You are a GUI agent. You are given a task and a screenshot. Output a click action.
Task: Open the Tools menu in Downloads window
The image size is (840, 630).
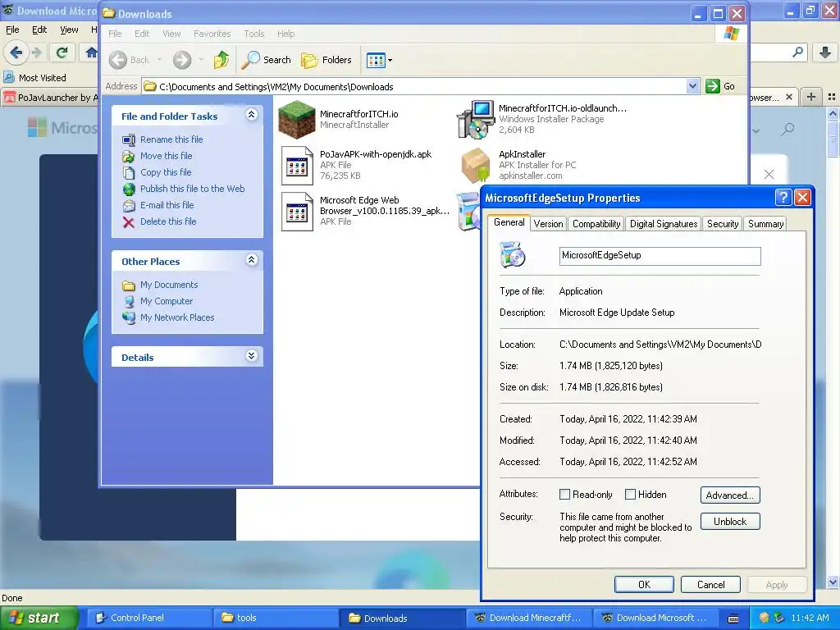[254, 34]
